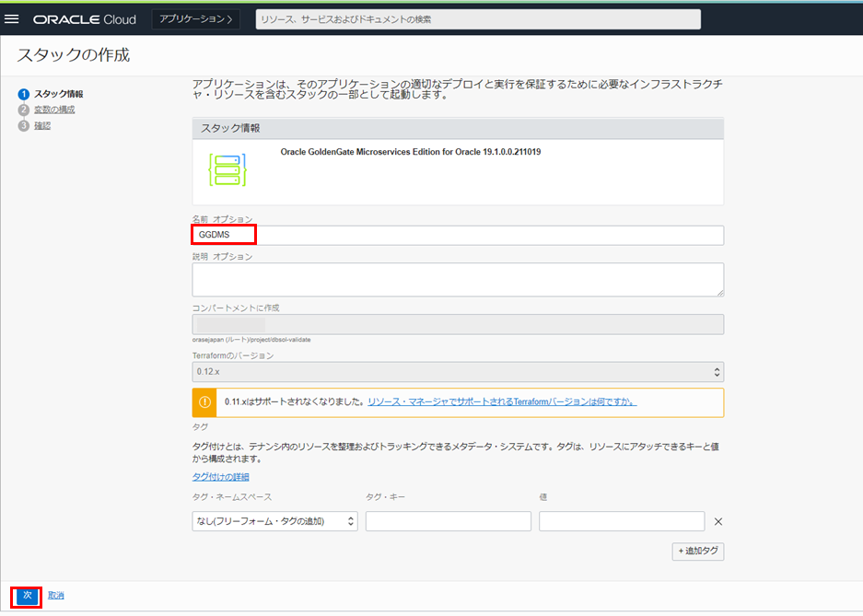The image size is (863, 616).
Task: Go to step 3 確認
Action: [42, 125]
